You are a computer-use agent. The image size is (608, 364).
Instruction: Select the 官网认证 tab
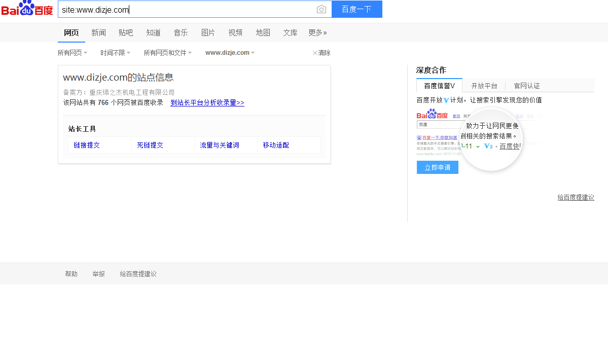[526, 86]
